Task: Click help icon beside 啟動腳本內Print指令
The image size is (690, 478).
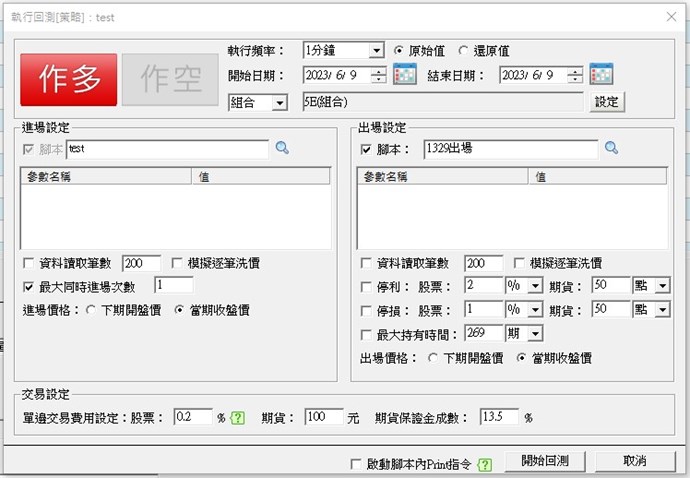Action: 485,463
